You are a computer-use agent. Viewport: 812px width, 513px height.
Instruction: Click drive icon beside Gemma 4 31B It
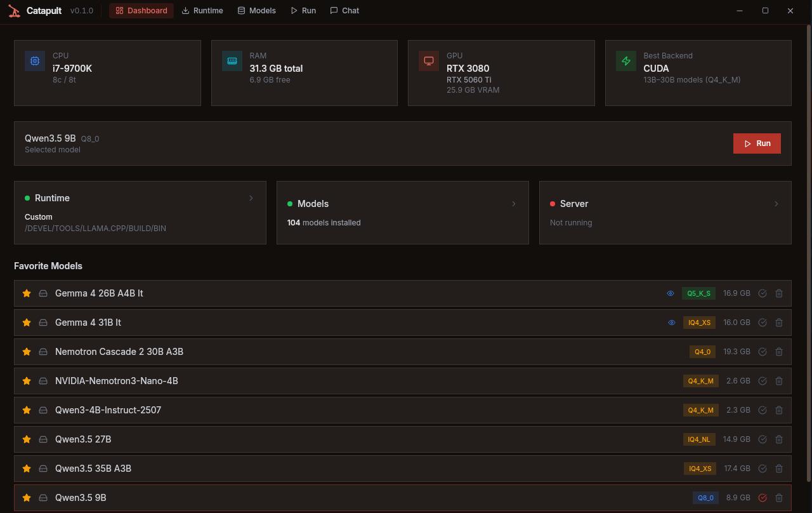43,323
